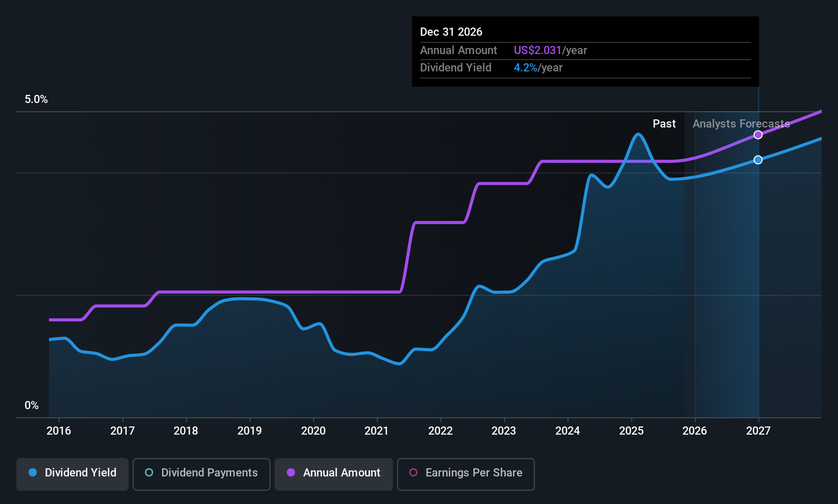This screenshot has width=838, height=504.
Task: Click the hollow teal Dividend Payments circle
Action: coord(149,473)
